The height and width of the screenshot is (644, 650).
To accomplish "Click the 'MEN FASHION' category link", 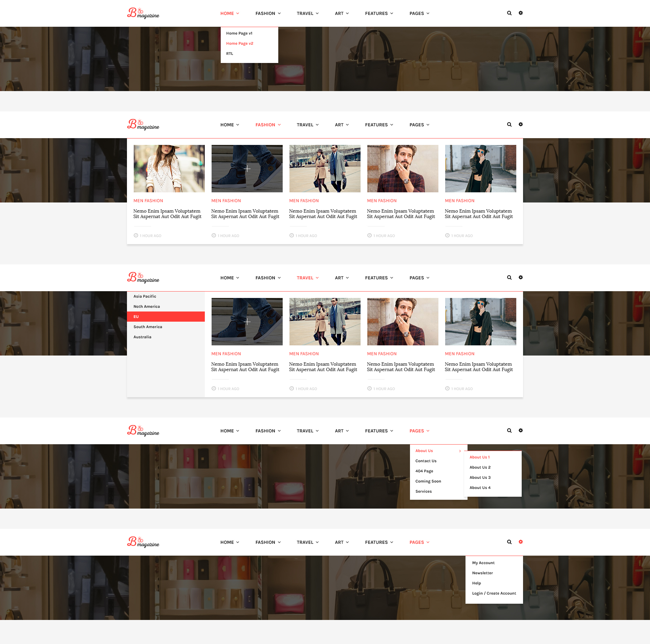I will (x=148, y=200).
